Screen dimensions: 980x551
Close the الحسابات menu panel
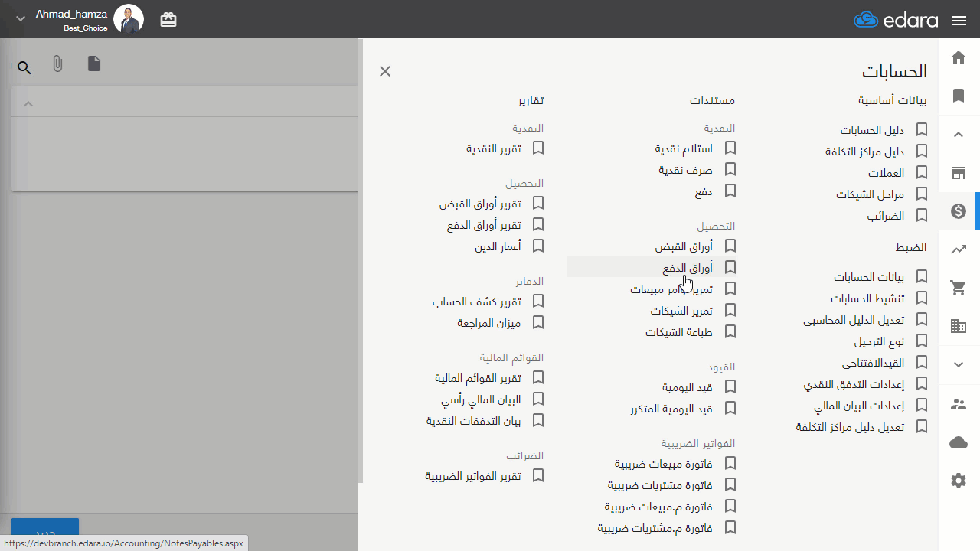[385, 71]
